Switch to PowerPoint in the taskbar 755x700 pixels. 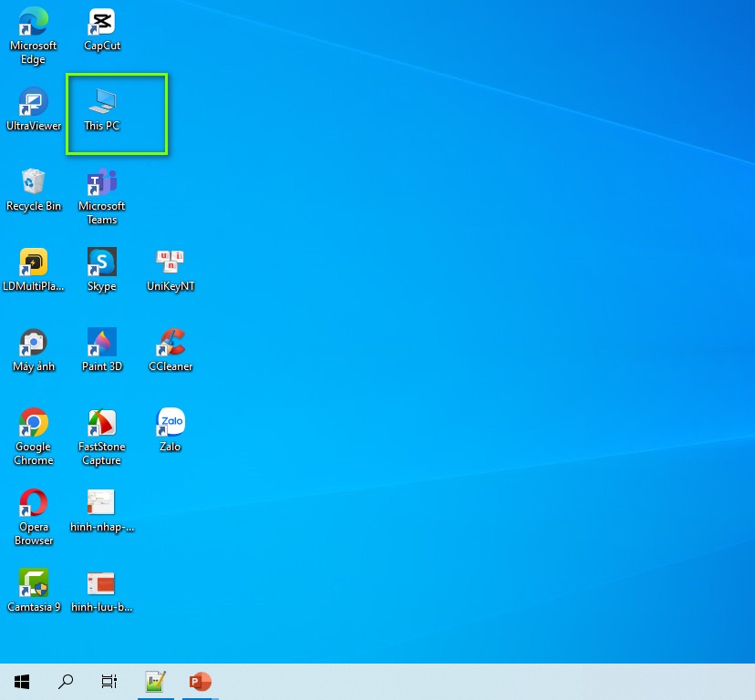pyautogui.click(x=200, y=681)
